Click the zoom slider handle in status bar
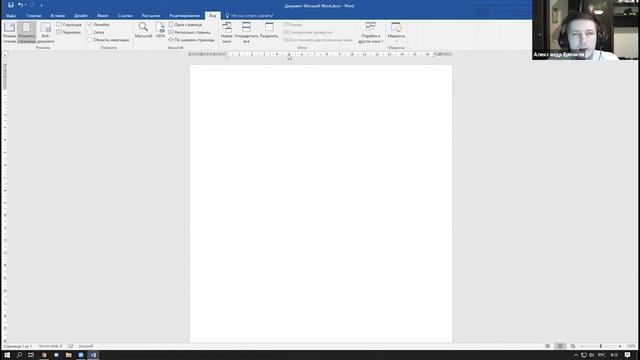Image resolution: width=640 pixels, height=360 pixels. pos(601,346)
